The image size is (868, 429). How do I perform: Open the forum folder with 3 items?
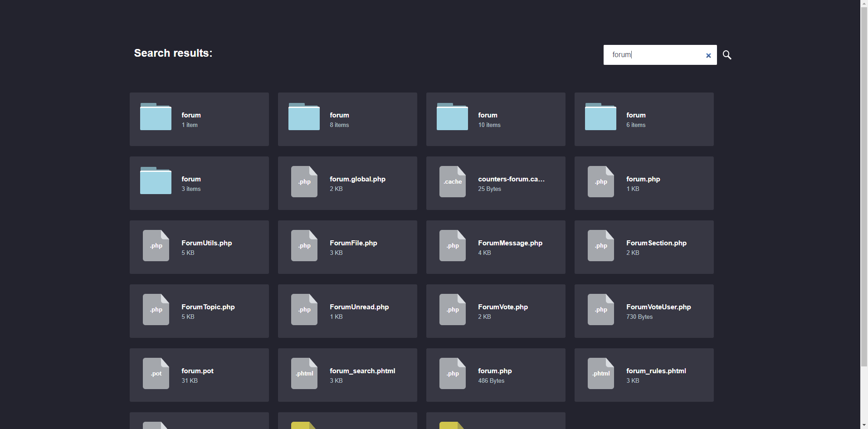click(199, 183)
